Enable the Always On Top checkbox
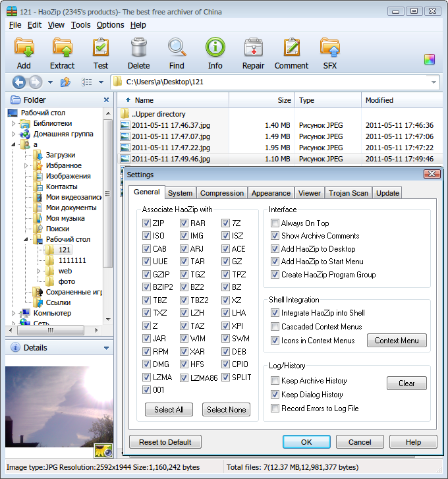 tap(275, 223)
